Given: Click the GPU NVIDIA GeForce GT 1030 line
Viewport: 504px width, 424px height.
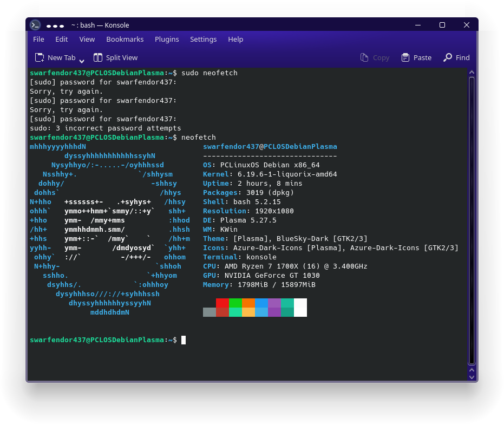Looking at the screenshot, I should (261, 276).
